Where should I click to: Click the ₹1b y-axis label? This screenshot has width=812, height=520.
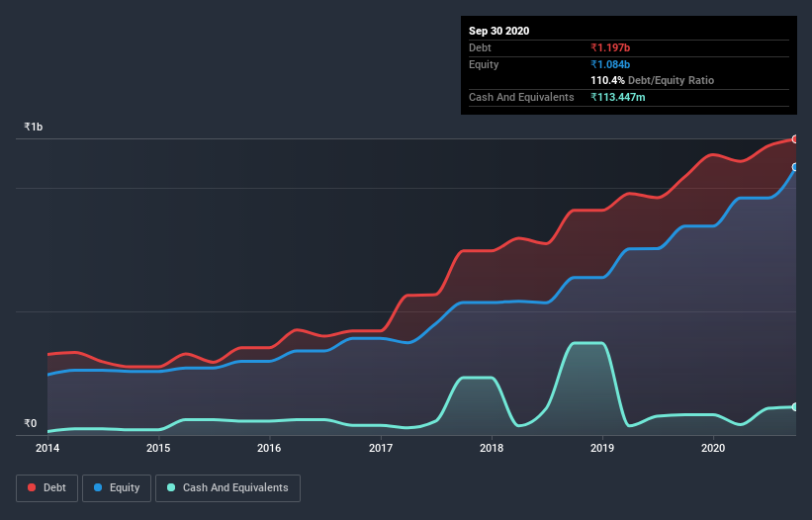click(x=34, y=127)
